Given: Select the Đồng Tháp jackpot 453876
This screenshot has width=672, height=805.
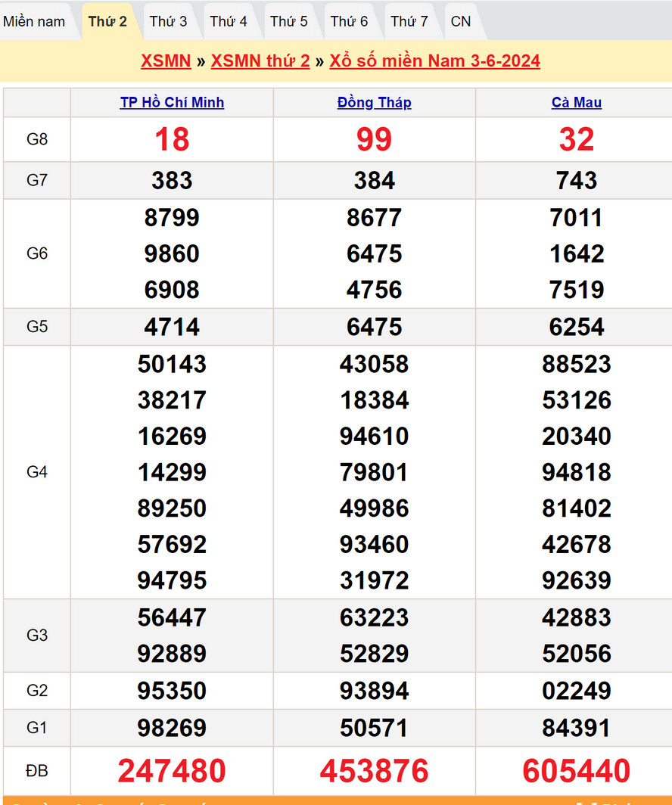Looking at the screenshot, I should tap(374, 771).
